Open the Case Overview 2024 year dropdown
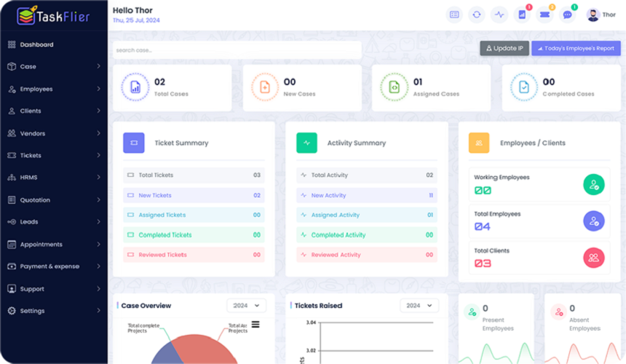Screen dimensions: 626x364 246,305
